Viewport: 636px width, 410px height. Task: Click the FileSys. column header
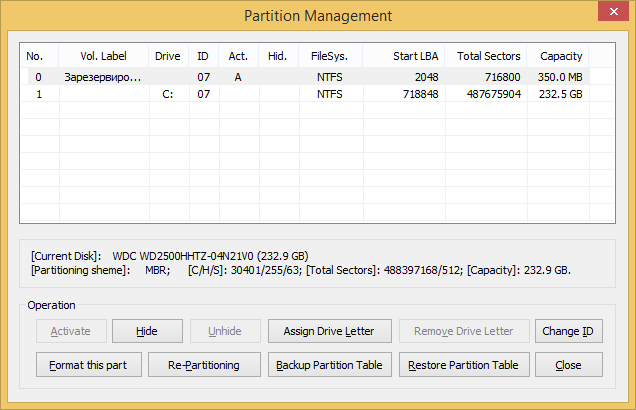coord(329,56)
